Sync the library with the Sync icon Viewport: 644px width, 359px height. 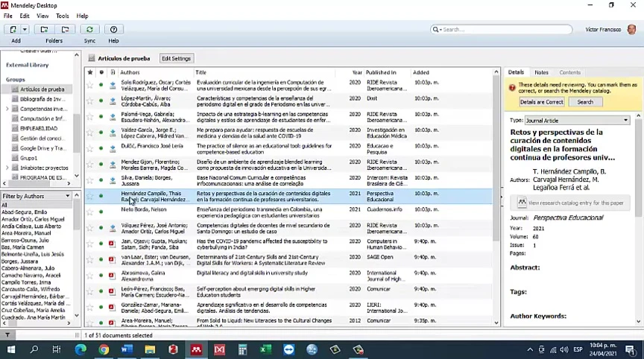pos(89,30)
